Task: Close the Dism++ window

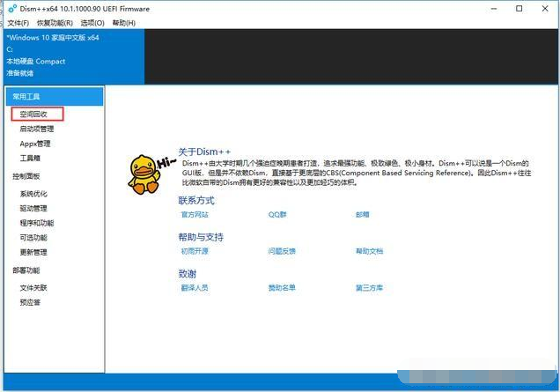Action: pyautogui.click(x=545, y=9)
